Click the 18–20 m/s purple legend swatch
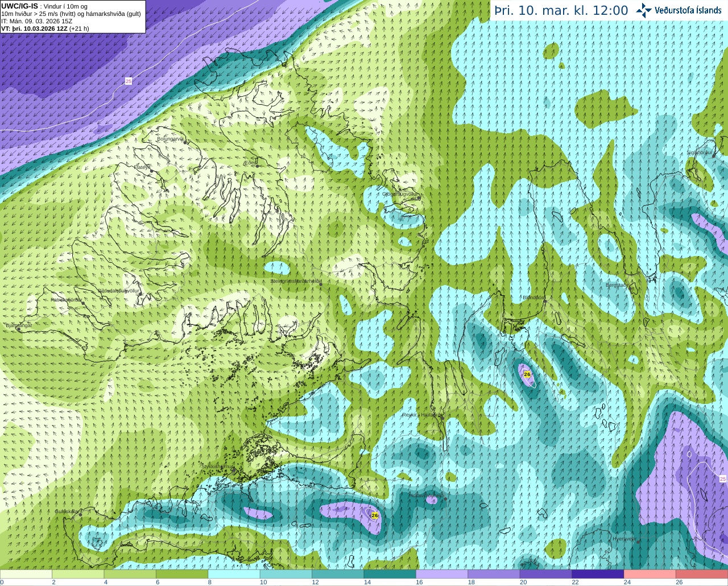Viewport: 728px width, 586px height. coord(494,574)
